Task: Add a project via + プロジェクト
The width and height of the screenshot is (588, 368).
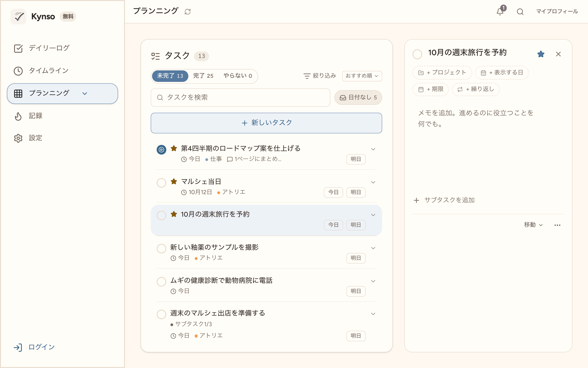Action: 442,72
